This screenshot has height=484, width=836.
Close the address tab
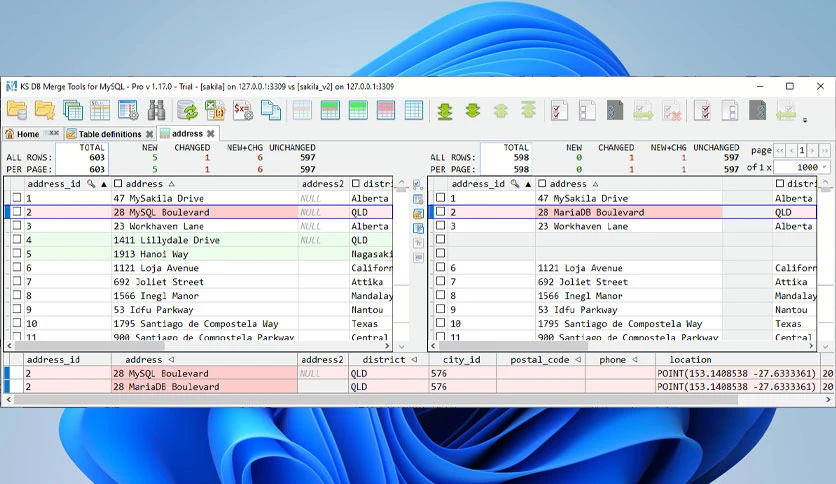[x=211, y=133]
